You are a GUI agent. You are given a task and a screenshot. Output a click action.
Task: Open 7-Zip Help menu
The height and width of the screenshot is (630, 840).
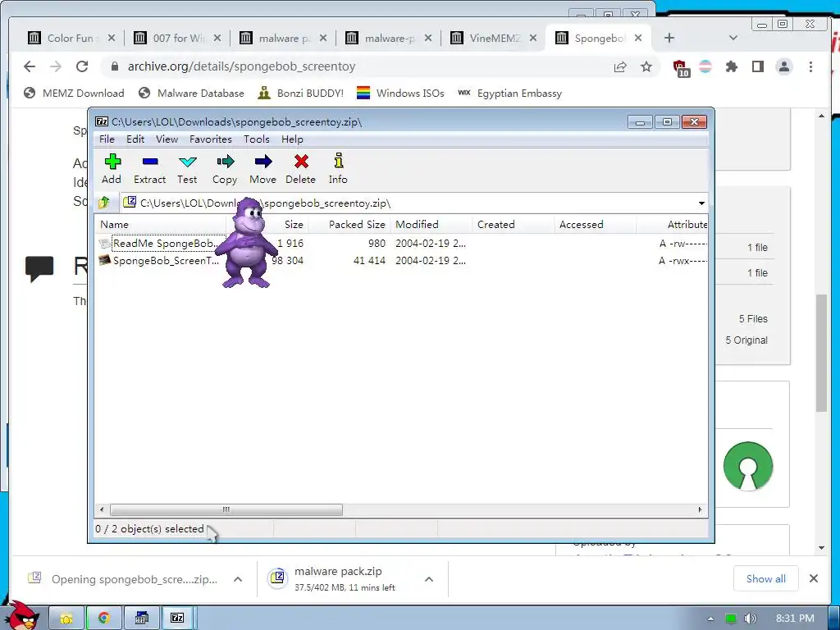[292, 139]
